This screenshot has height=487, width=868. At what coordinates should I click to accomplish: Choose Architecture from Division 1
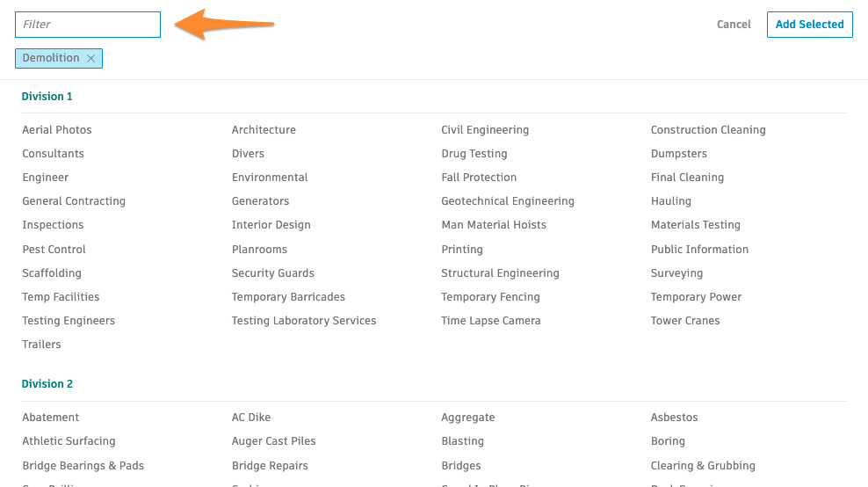coord(264,130)
